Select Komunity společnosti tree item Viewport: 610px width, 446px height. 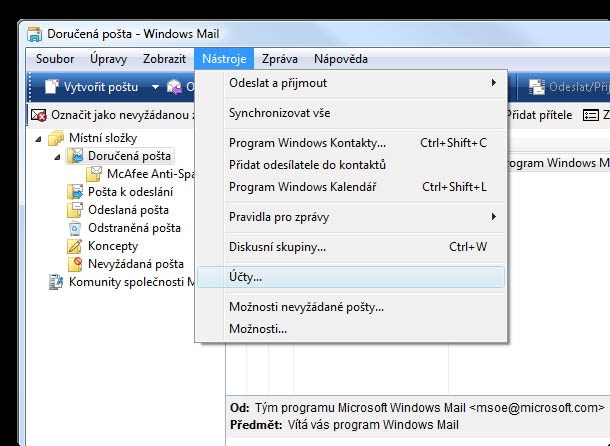point(132,282)
